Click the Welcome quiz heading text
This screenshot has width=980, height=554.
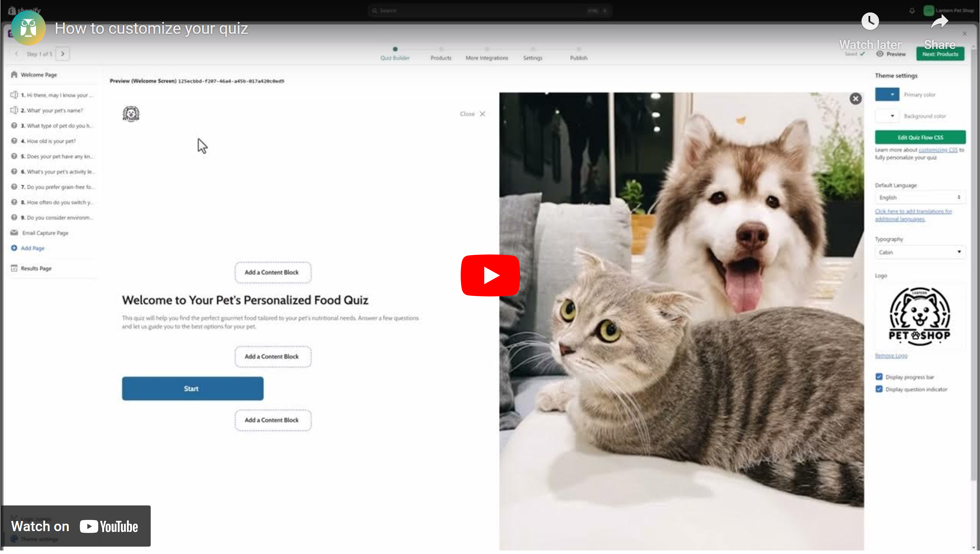click(245, 300)
